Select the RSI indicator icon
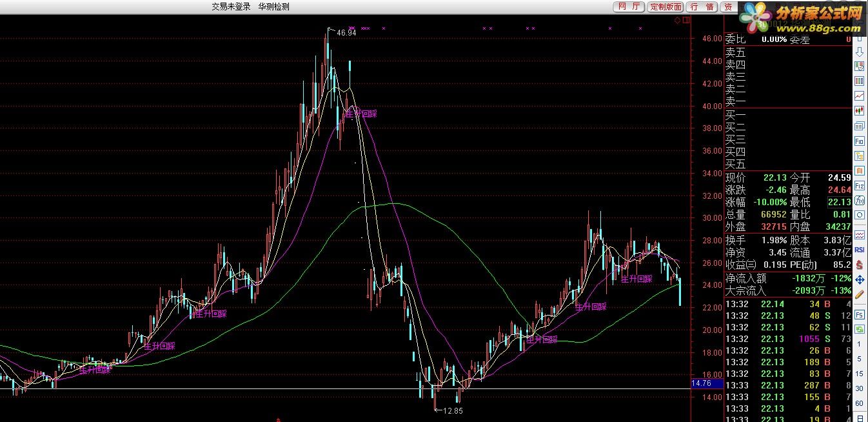868x422 pixels. (860, 250)
